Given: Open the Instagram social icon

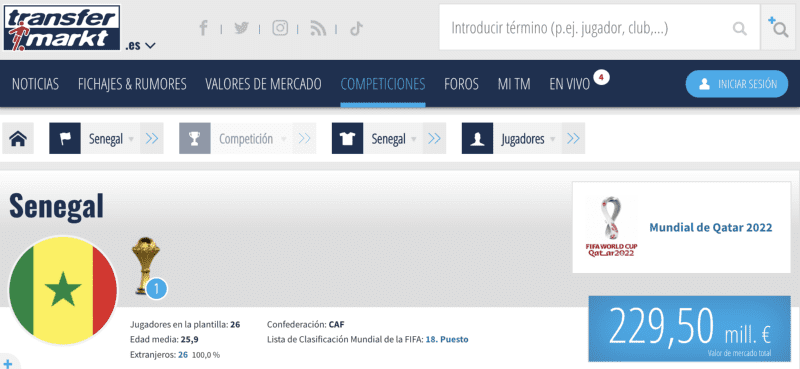Looking at the screenshot, I should [x=280, y=28].
